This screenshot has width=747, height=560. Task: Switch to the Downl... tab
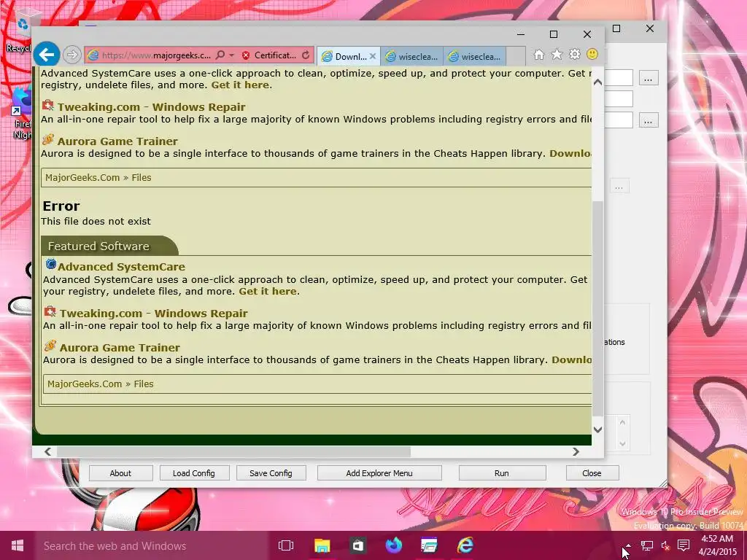click(x=345, y=57)
